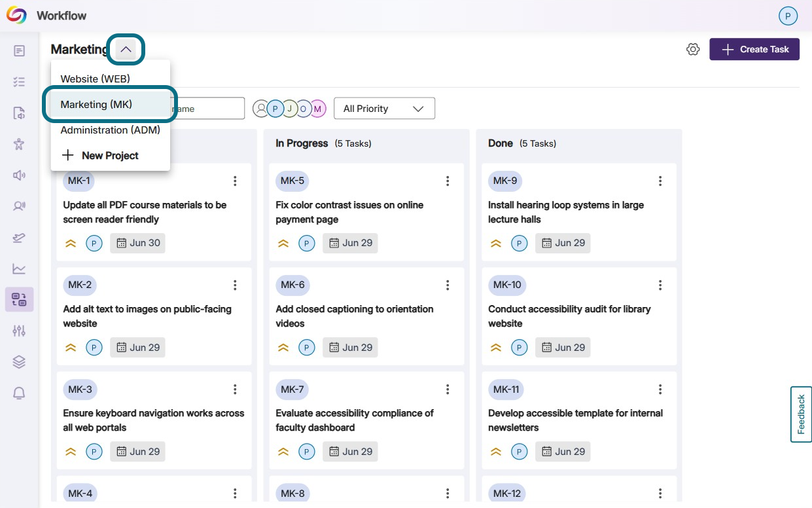Click the Create Task button
The width and height of the screenshot is (812, 508).
pos(754,49)
